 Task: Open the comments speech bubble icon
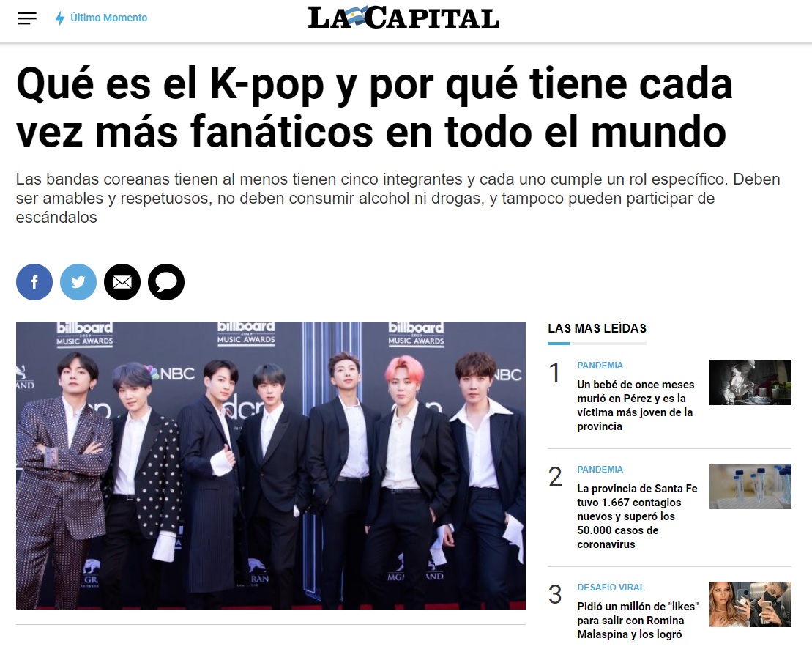pyautogui.click(x=166, y=282)
